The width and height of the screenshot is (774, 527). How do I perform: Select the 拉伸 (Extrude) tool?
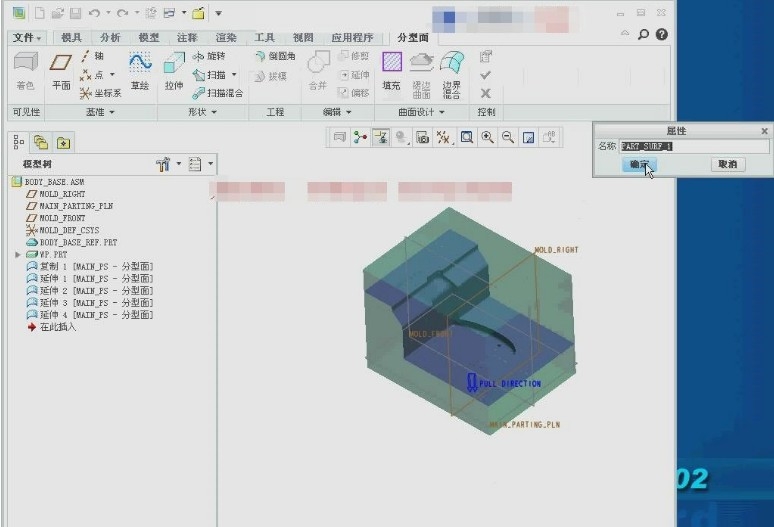[174, 72]
